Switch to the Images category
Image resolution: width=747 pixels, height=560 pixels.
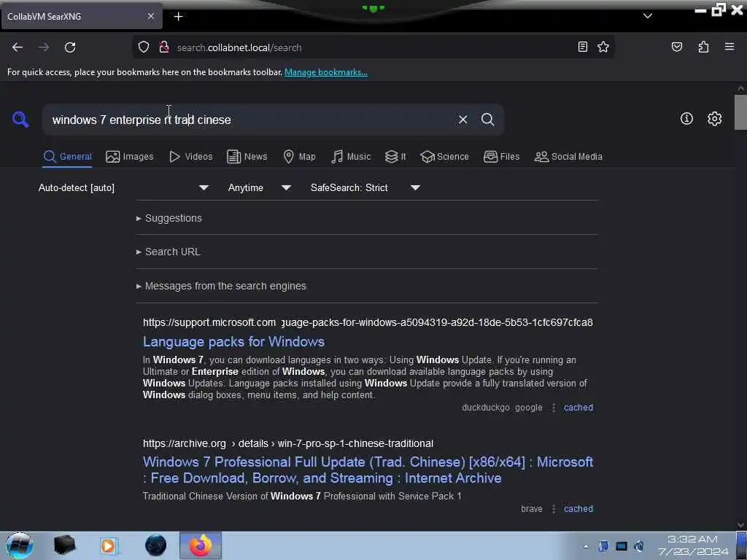coord(130,157)
